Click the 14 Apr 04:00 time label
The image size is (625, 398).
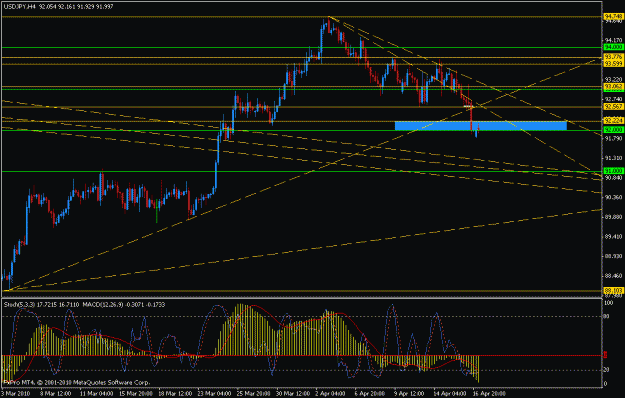(x=450, y=393)
